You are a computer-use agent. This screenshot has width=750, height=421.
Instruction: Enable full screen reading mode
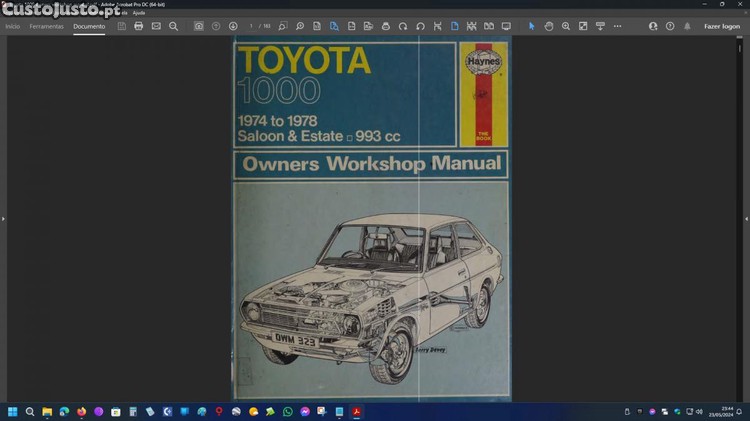(x=506, y=26)
